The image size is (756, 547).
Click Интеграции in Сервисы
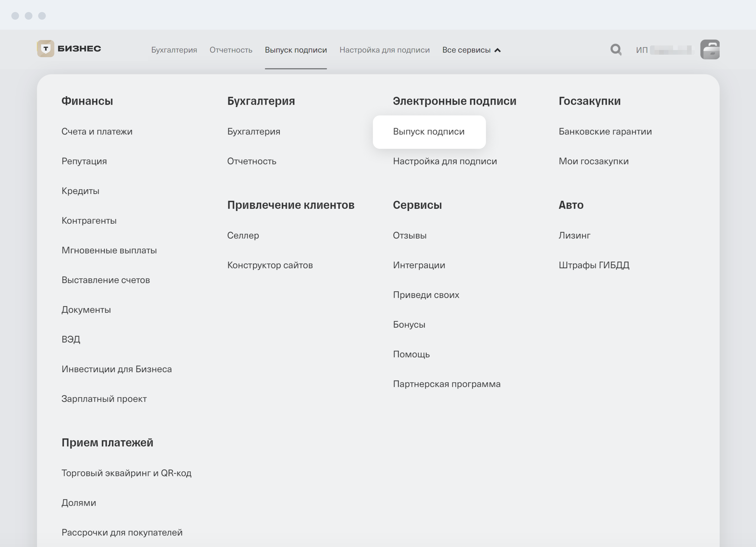pos(419,265)
